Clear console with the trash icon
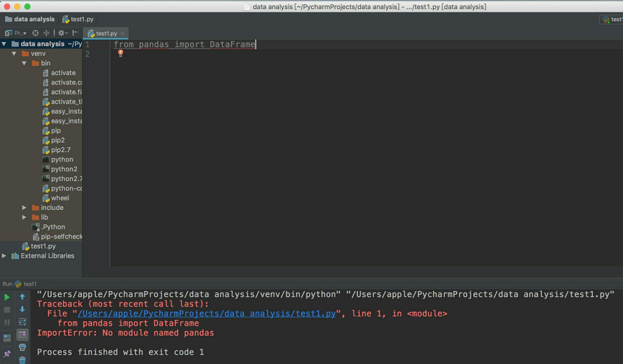This screenshot has height=364, width=623. 22,360
